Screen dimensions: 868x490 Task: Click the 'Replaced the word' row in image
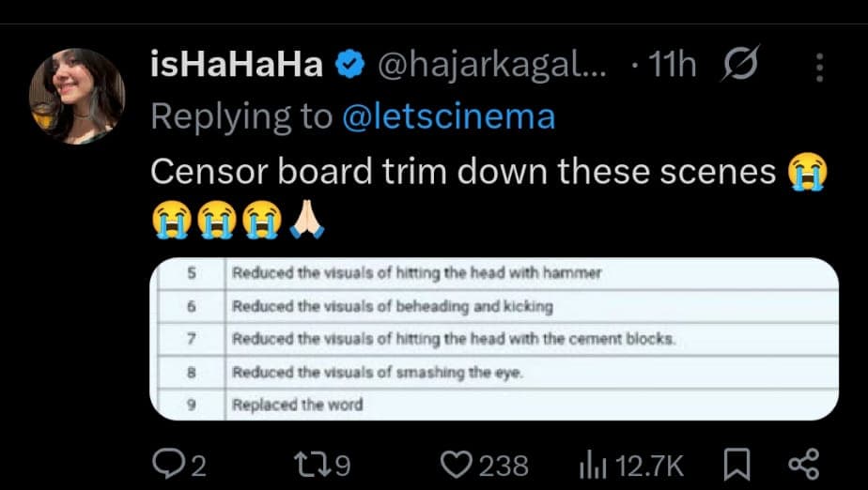tap(298, 406)
